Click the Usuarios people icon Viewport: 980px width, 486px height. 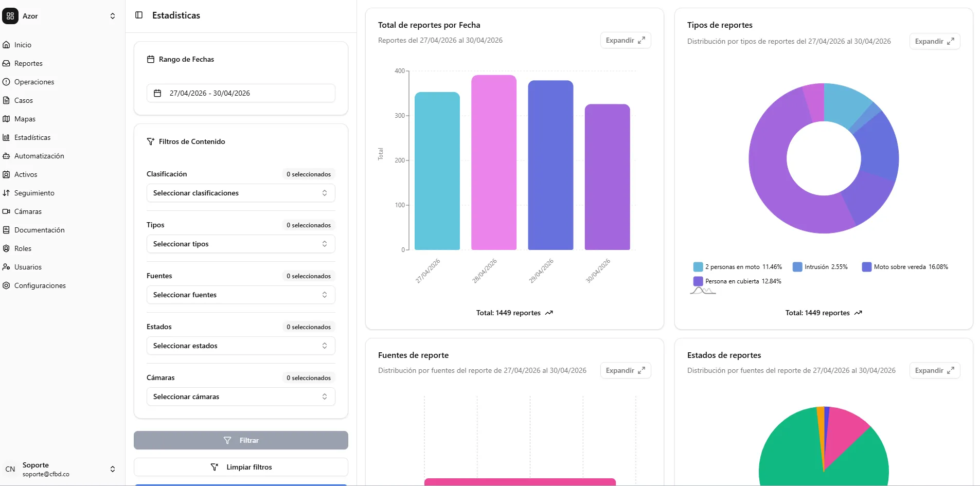point(6,267)
